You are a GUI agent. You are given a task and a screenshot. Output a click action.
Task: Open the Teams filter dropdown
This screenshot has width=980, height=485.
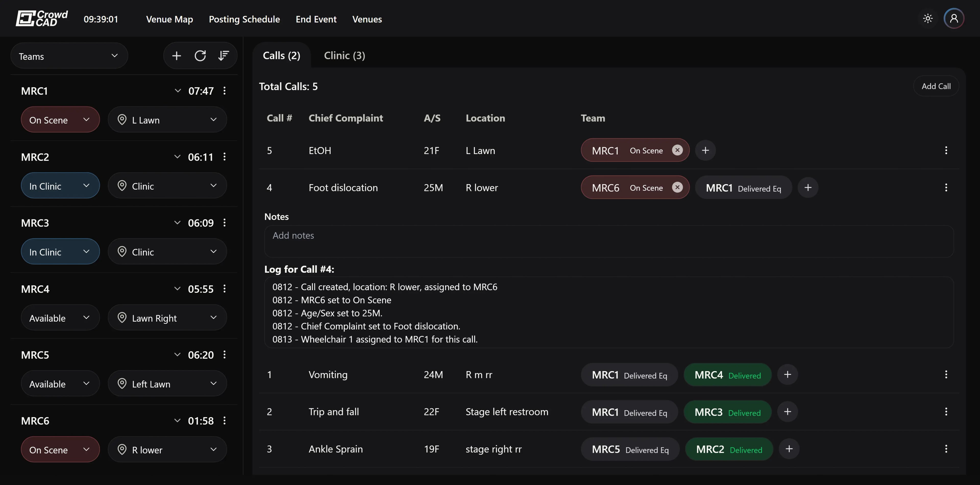tap(69, 56)
